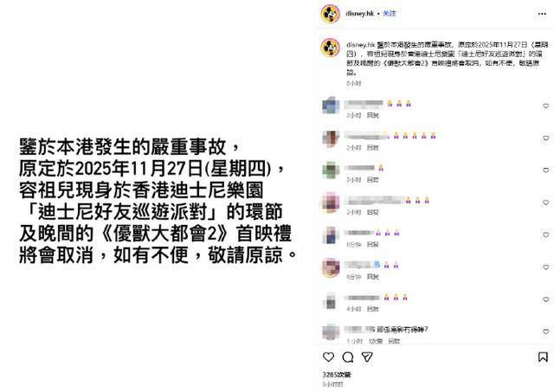
Task: Share post via paper plane icon
Action: (x=367, y=357)
